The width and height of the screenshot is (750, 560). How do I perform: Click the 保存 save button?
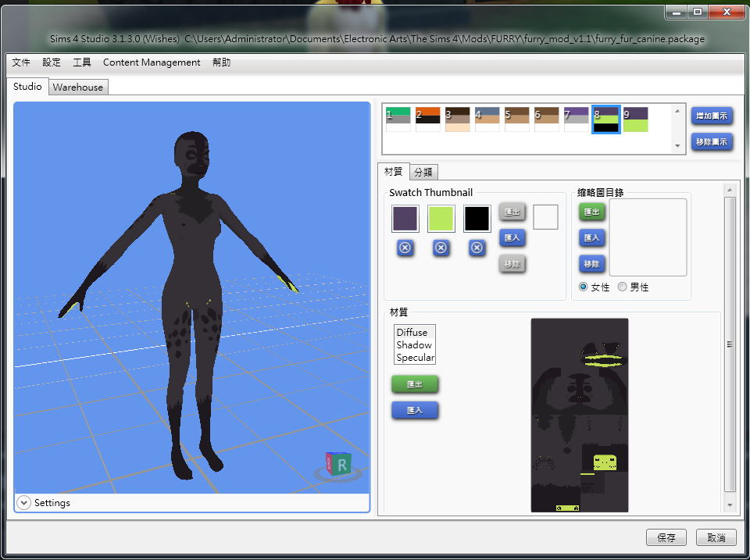tap(666, 537)
